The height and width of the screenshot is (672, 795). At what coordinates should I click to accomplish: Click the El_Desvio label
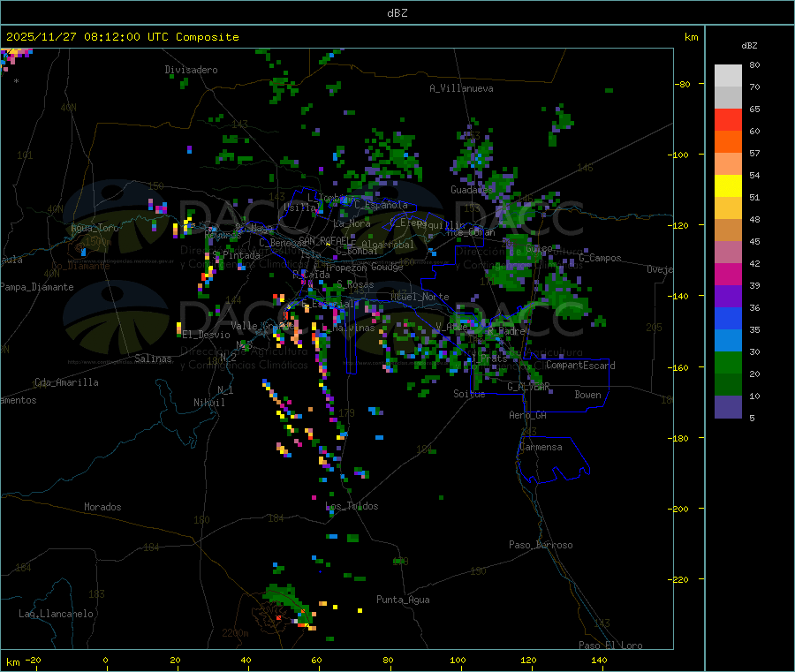tap(207, 335)
